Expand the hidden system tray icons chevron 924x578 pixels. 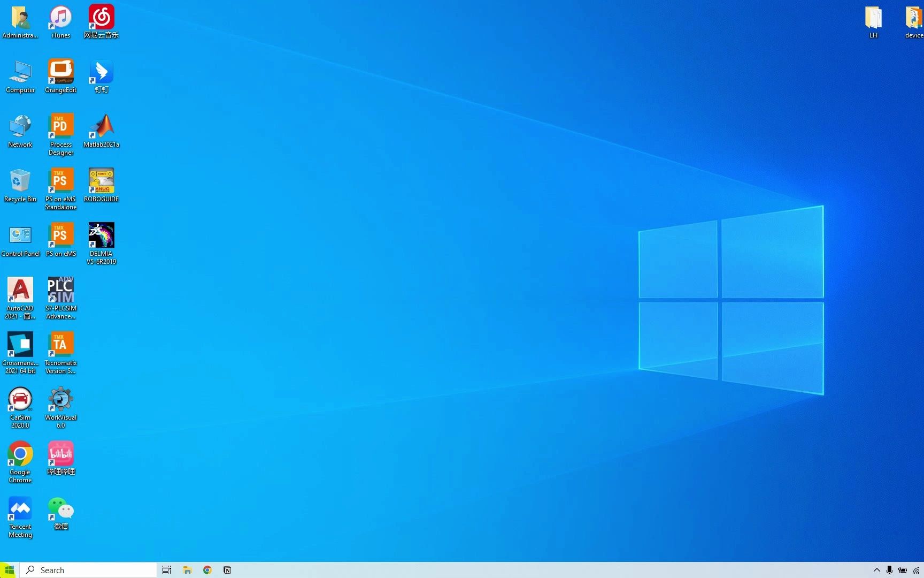pyautogui.click(x=876, y=570)
